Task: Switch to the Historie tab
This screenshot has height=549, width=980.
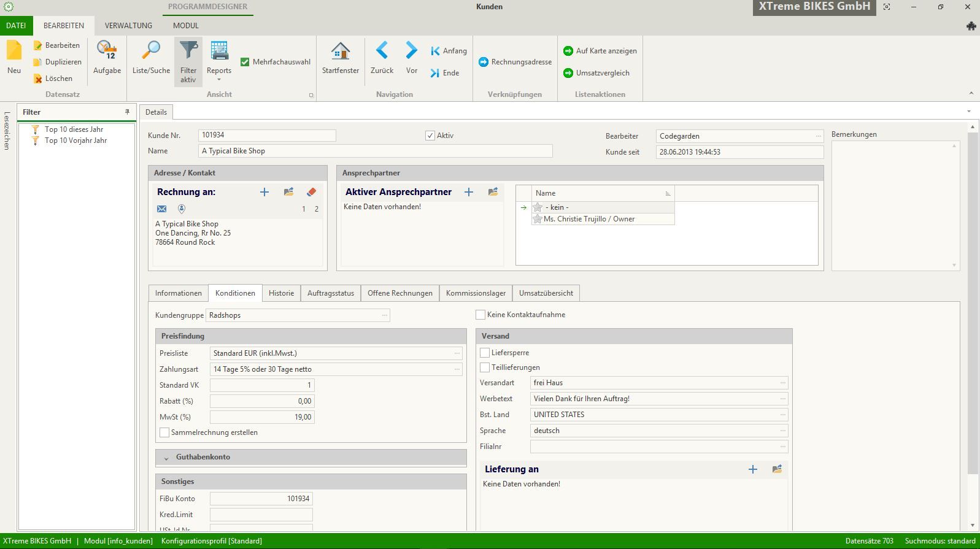Action: [x=281, y=293]
